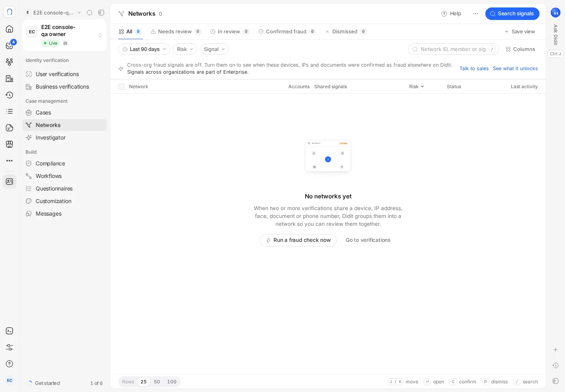Click the Search signals button
The width and height of the screenshot is (565, 392).
pyautogui.click(x=512, y=13)
